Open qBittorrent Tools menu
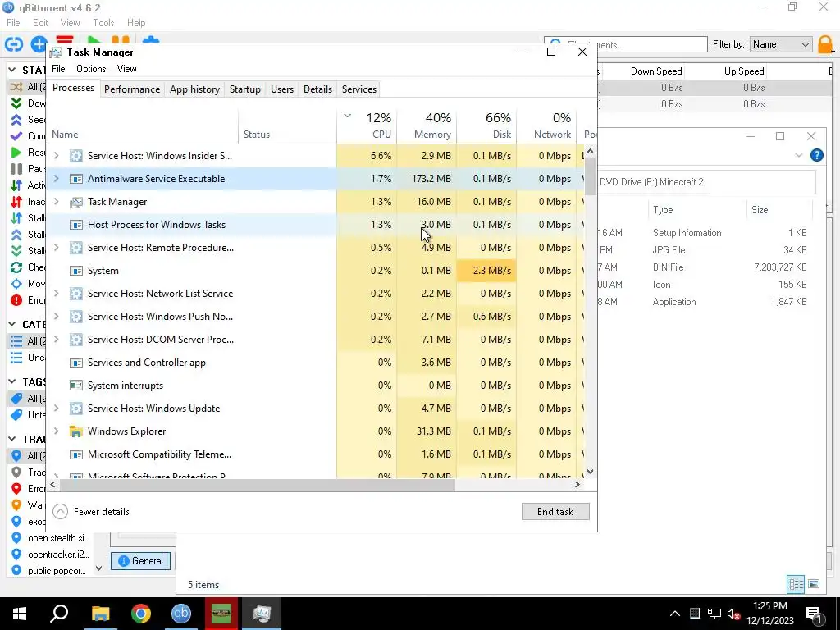The image size is (840, 630). [103, 22]
